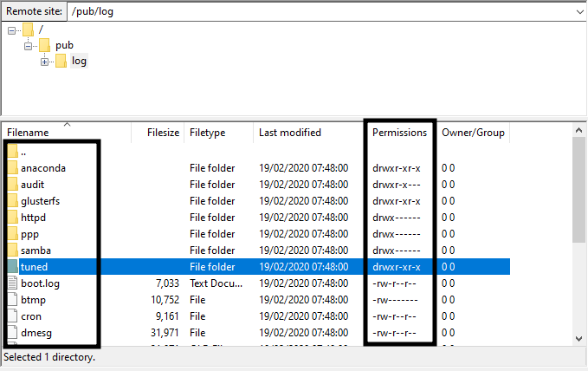Select the samba folder icon
Image resolution: width=588 pixels, height=371 pixels.
pos(12,251)
